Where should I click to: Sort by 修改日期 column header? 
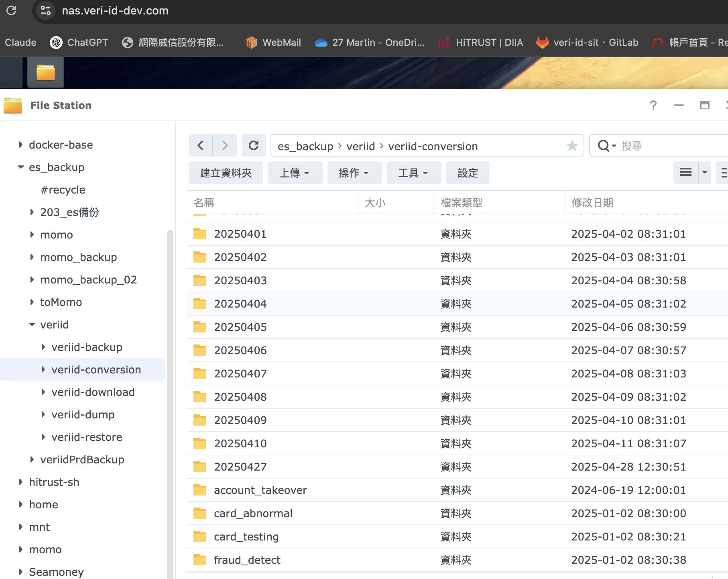point(592,203)
